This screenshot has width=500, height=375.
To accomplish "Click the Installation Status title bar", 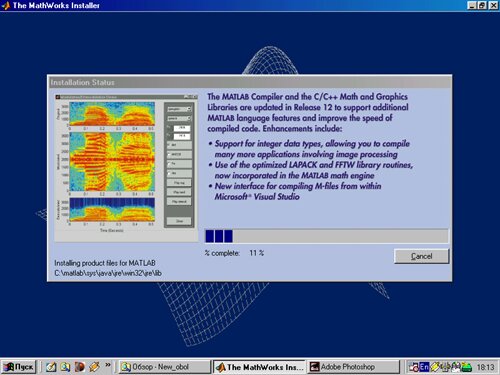I will tap(250, 82).
